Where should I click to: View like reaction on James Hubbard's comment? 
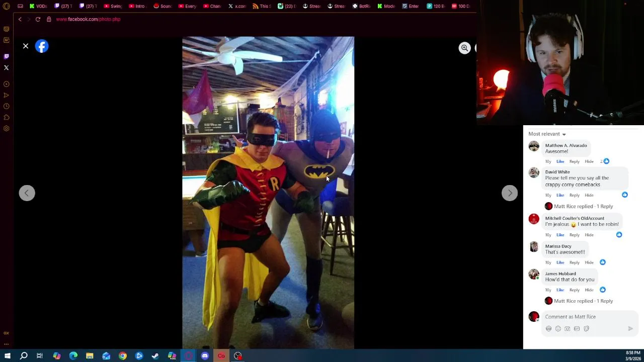(602, 290)
